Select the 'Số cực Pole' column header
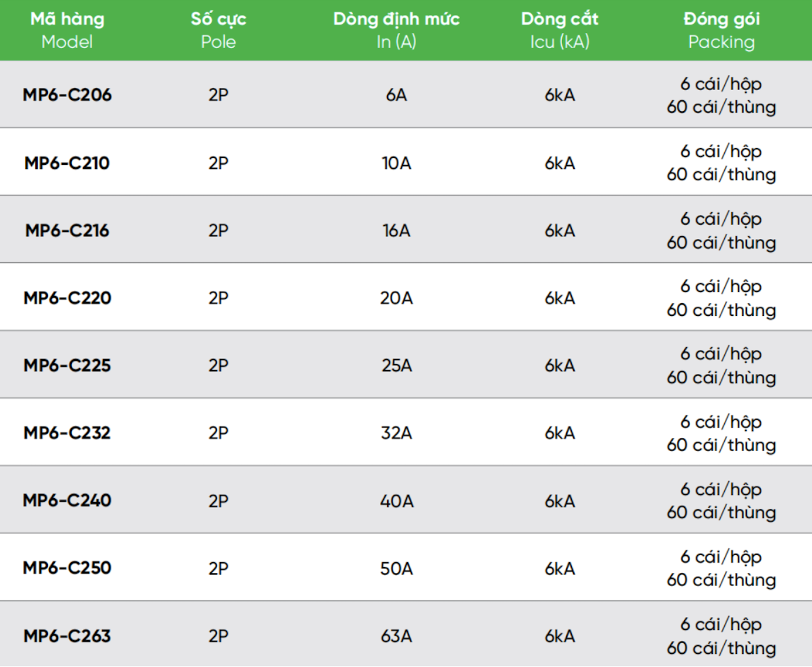Viewport: 812px width, 667px height. click(x=218, y=30)
